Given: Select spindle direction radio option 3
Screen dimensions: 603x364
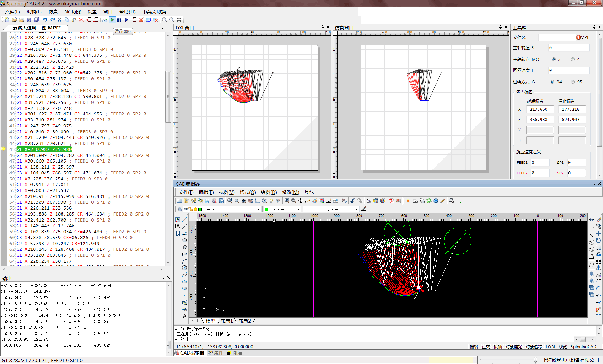Looking at the screenshot, I should [x=554, y=59].
